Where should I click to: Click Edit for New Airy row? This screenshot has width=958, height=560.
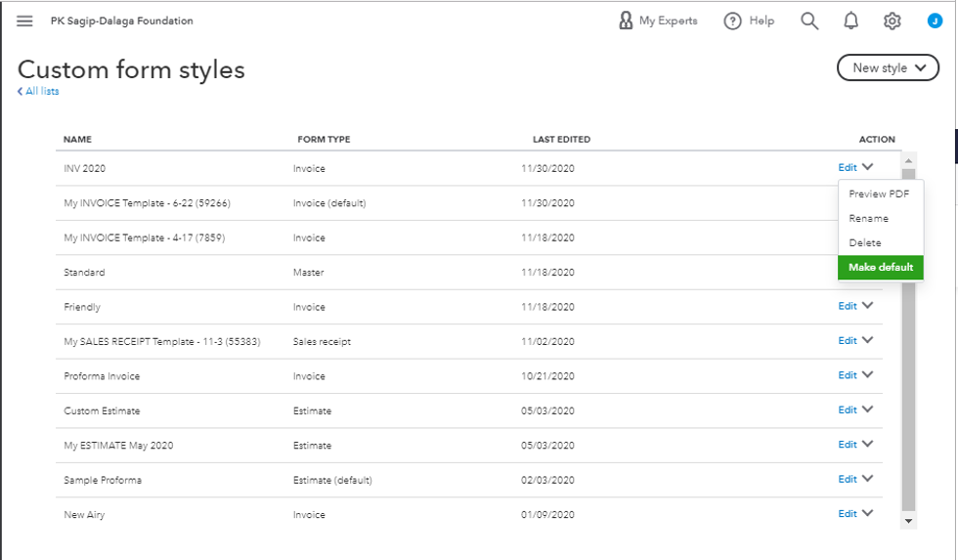[x=847, y=513]
